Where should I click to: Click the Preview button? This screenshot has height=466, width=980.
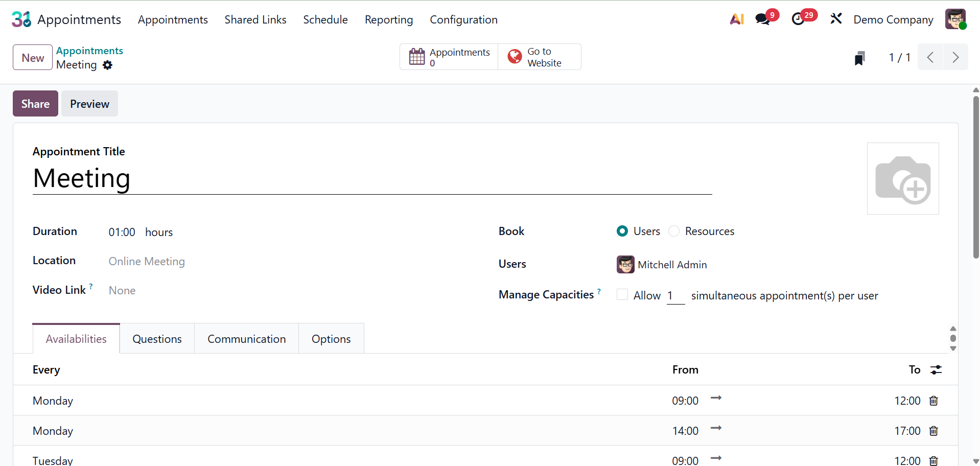coord(89,104)
